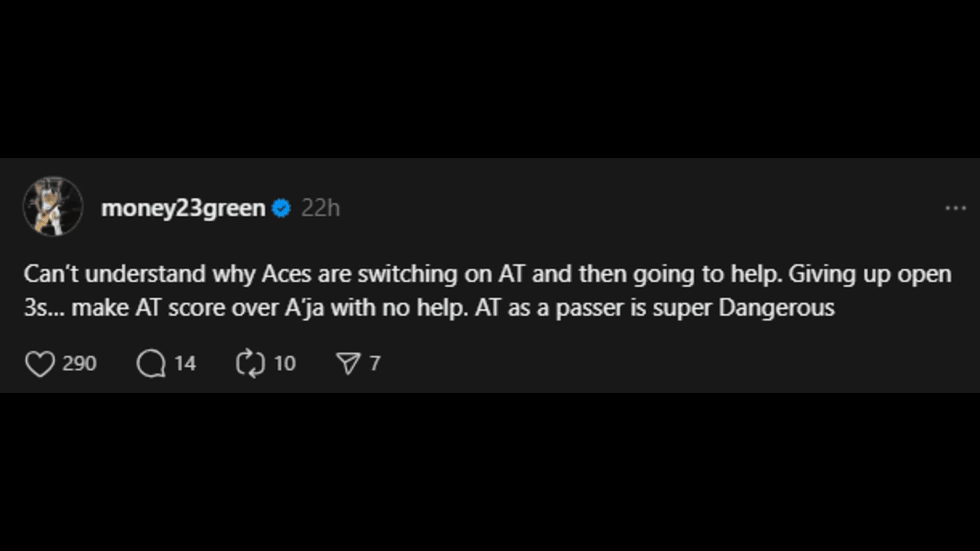980x551 pixels.
Task: Share the post via paper plane icon
Action: 349,364
